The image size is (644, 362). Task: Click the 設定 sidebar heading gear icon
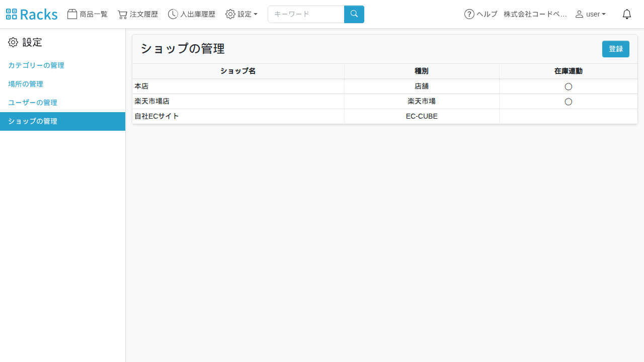(13, 42)
